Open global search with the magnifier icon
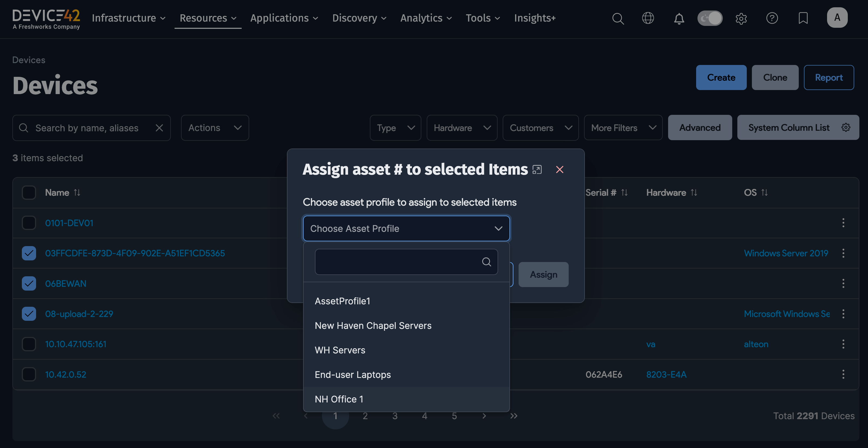This screenshot has height=448, width=868. click(618, 18)
